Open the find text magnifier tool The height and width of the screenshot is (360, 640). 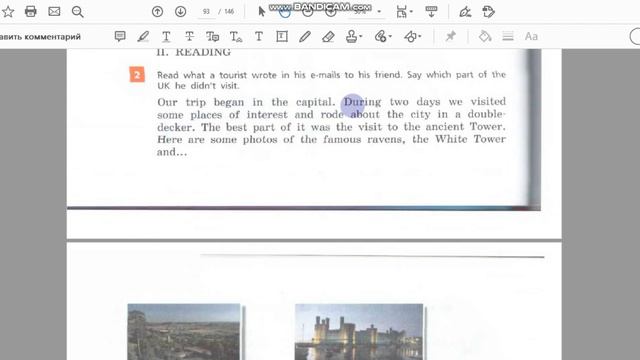pyautogui.click(x=77, y=11)
